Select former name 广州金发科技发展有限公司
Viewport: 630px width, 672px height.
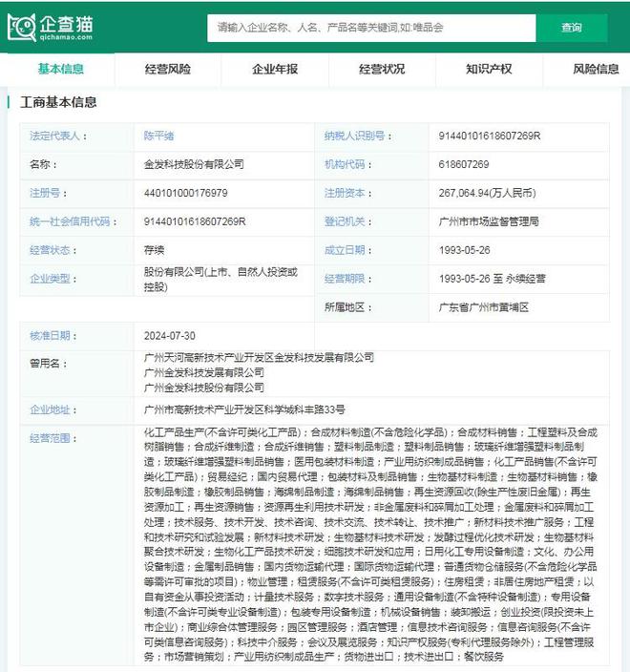[x=204, y=372]
